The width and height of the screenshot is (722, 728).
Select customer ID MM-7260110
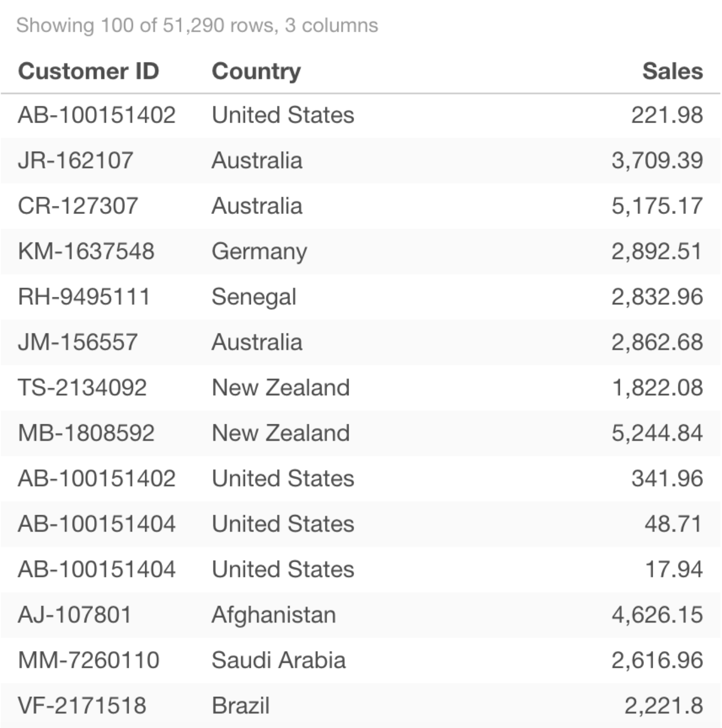[88, 660]
